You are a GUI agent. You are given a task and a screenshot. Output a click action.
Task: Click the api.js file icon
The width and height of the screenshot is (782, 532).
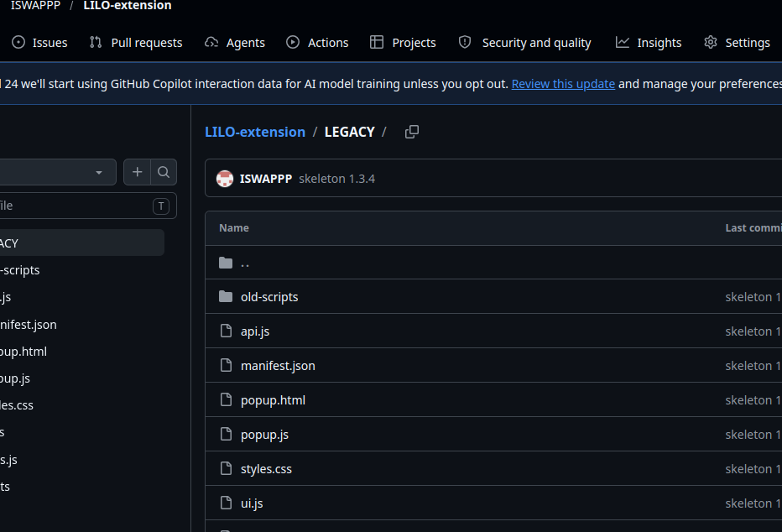226,331
